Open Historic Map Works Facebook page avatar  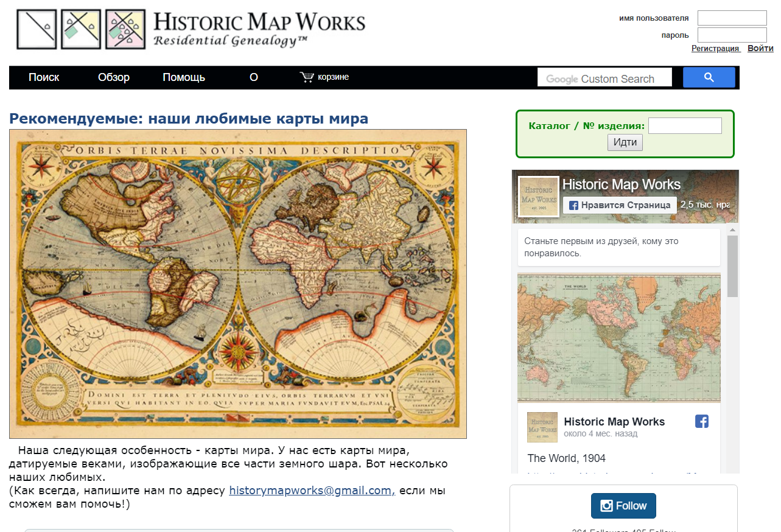coord(539,197)
